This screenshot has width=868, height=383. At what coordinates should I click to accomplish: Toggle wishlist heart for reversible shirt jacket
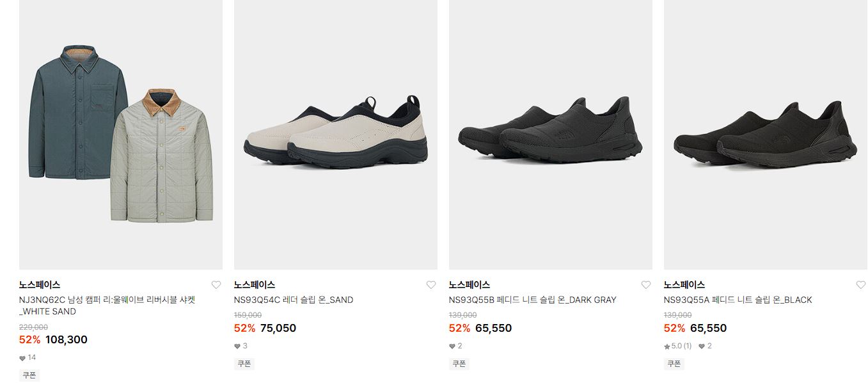click(x=216, y=285)
